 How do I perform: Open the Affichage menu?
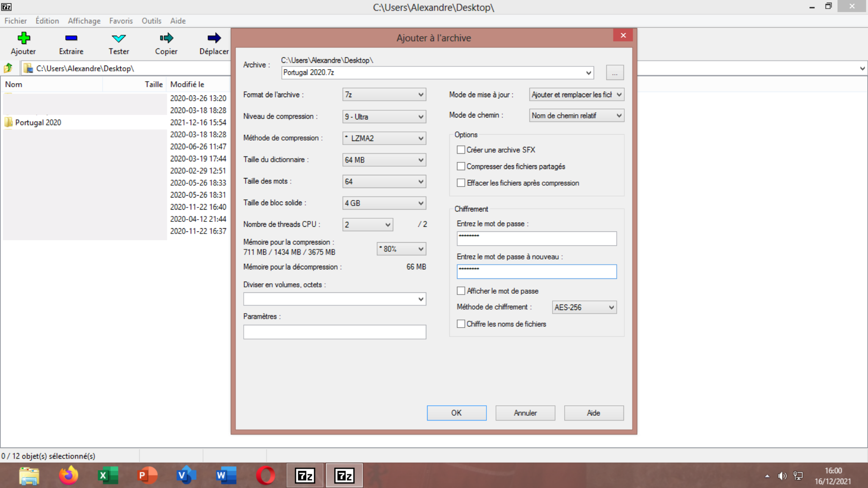coord(84,21)
